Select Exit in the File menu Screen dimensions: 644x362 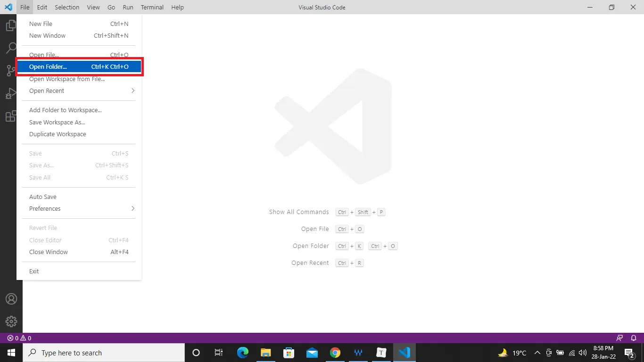[x=34, y=271]
